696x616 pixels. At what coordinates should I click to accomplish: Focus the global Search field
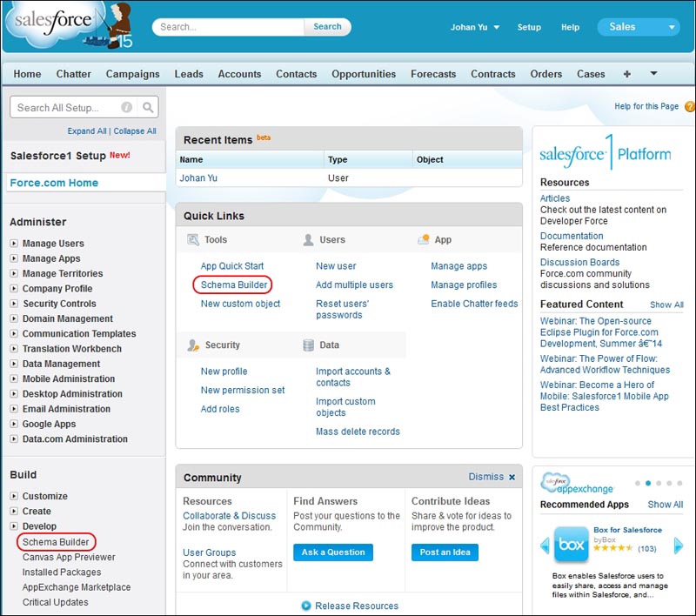click(228, 27)
